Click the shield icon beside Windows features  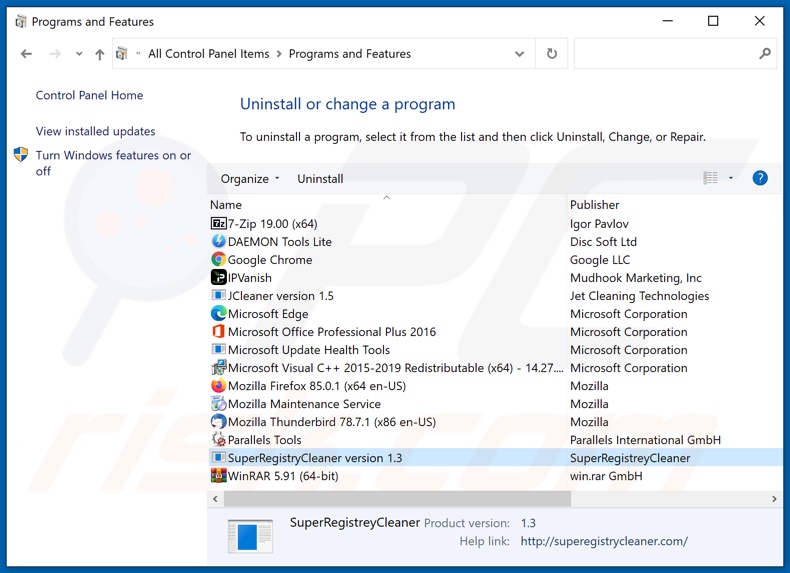[x=21, y=154]
